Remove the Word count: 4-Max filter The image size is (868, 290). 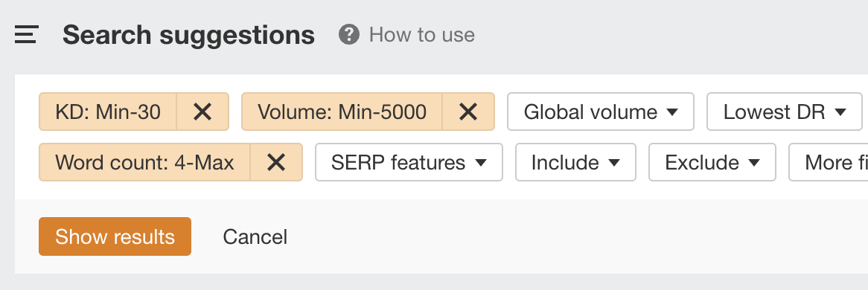pos(276,162)
